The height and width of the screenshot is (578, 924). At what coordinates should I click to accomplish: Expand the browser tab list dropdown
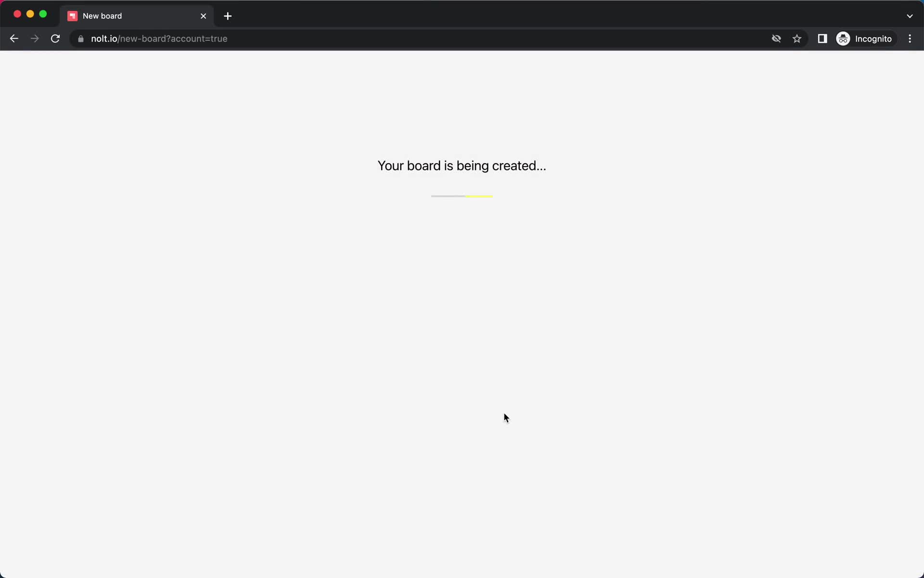tap(910, 15)
